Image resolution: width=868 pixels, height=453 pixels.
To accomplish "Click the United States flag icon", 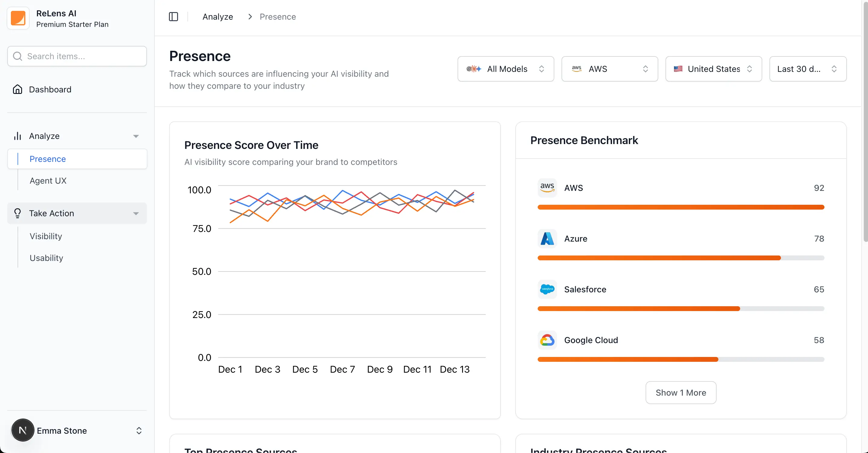I will click(678, 69).
